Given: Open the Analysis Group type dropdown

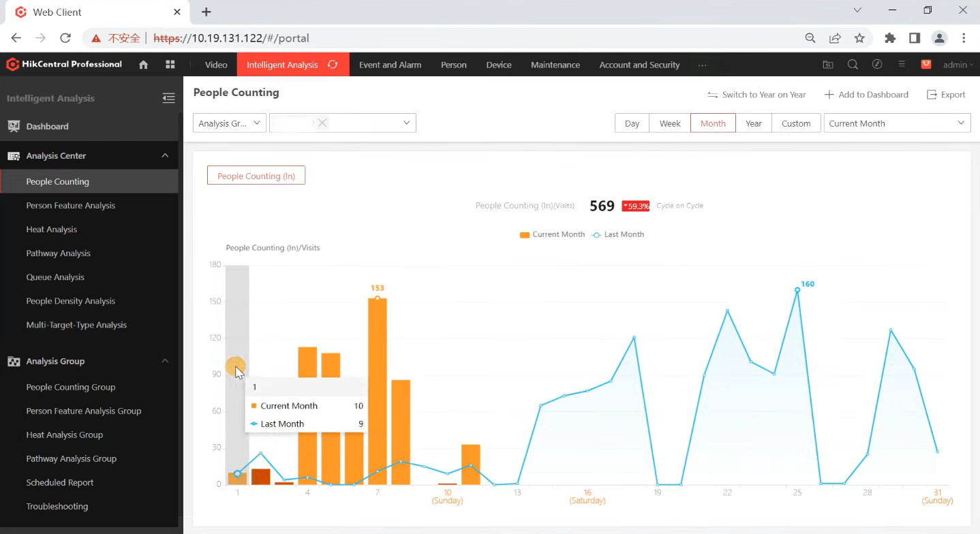Looking at the screenshot, I should pos(230,123).
